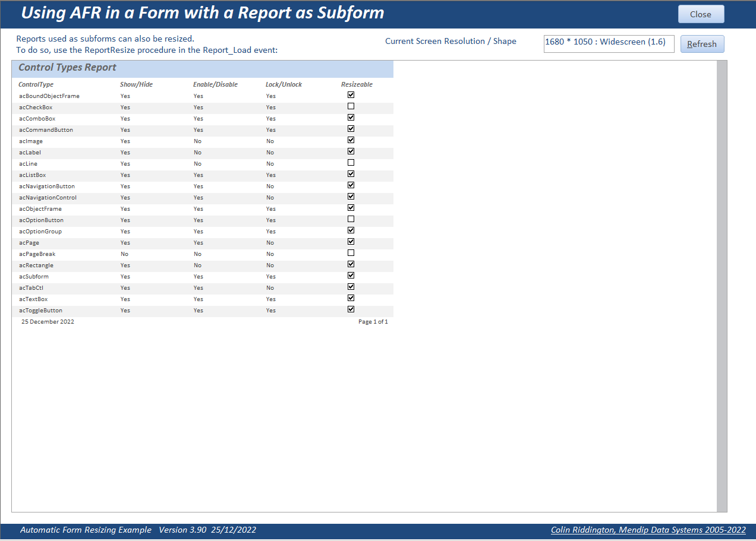756x541 pixels.
Task: Select the acSubform row label
Action: 33,276
